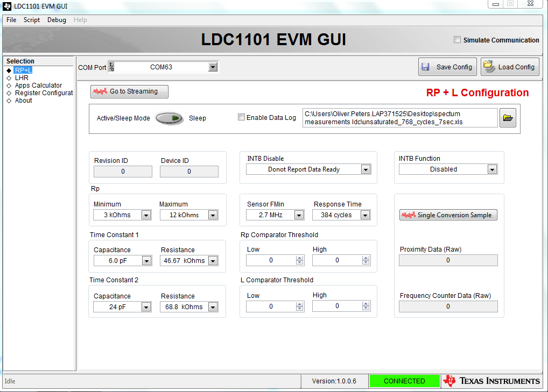548x392 pixels.
Task: Click the COM Port type indicator icon
Action: click(111, 67)
